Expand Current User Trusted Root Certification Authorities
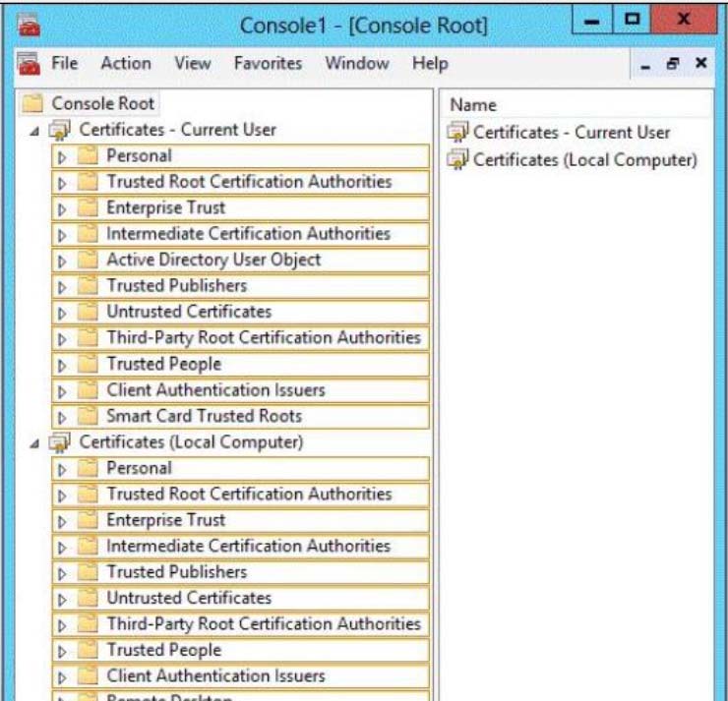The width and height of the screenshot is (728, 701). [62, 183]
